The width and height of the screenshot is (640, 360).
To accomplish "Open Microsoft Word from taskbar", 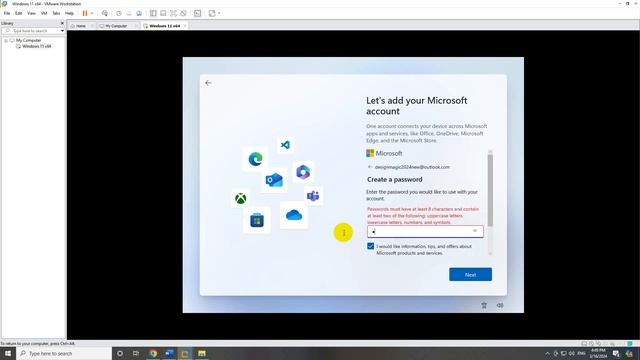I will [x=169, y=353].
